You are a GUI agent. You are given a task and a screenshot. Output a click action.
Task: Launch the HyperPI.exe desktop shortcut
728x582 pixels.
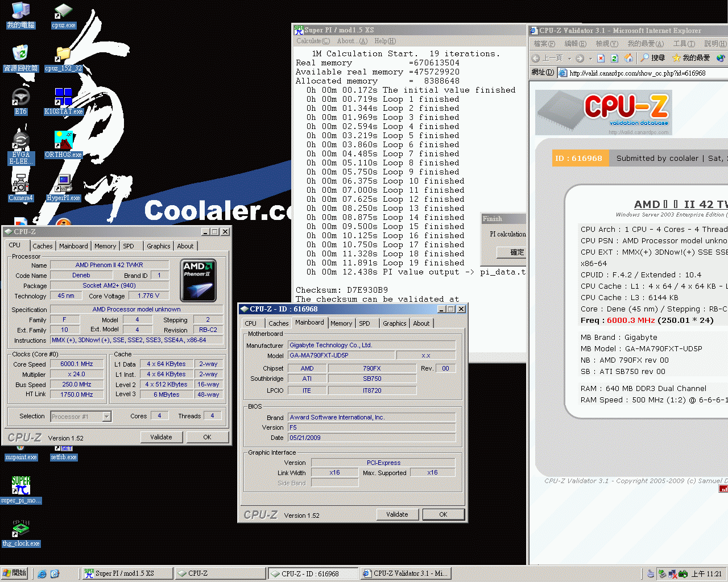point(63,188)
